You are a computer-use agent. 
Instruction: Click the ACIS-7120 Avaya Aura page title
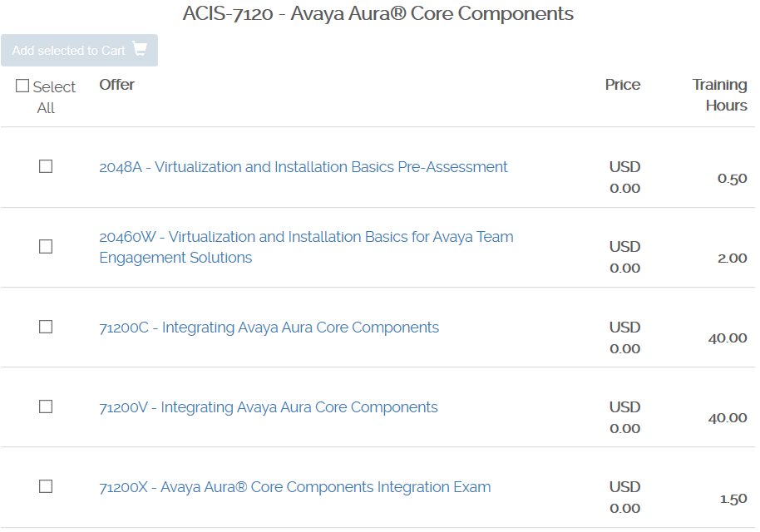(x=378, y=14)
